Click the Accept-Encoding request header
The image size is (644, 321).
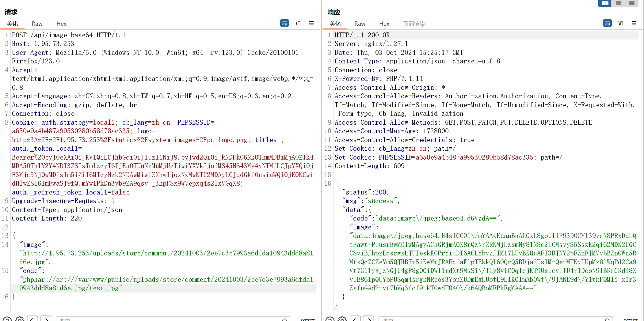pos(74,105)
